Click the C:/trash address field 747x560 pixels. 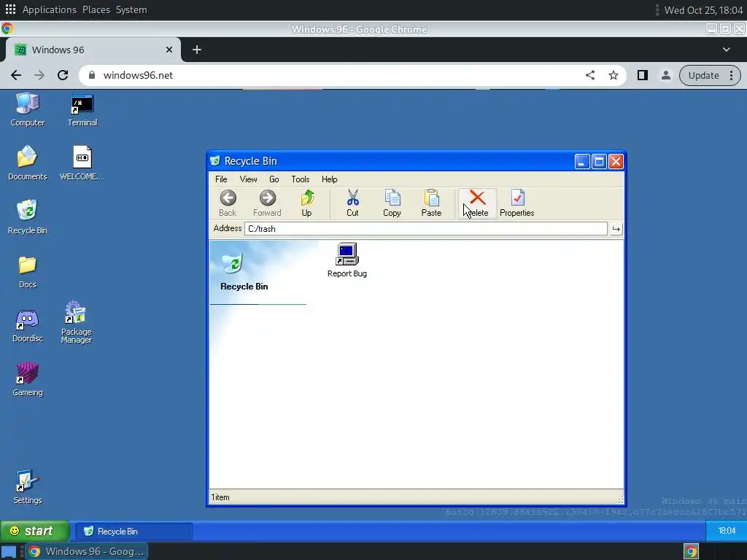click(426, 229)
